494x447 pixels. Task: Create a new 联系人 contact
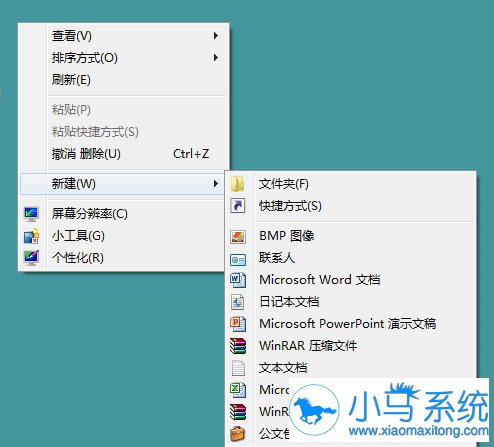(351, 258)
